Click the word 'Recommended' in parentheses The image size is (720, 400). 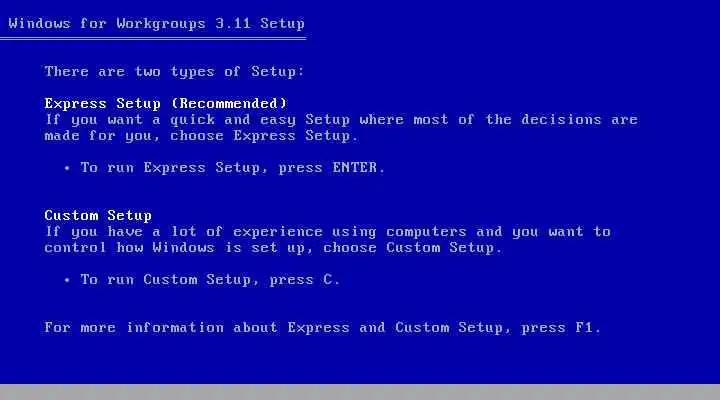tap(229, 103)
